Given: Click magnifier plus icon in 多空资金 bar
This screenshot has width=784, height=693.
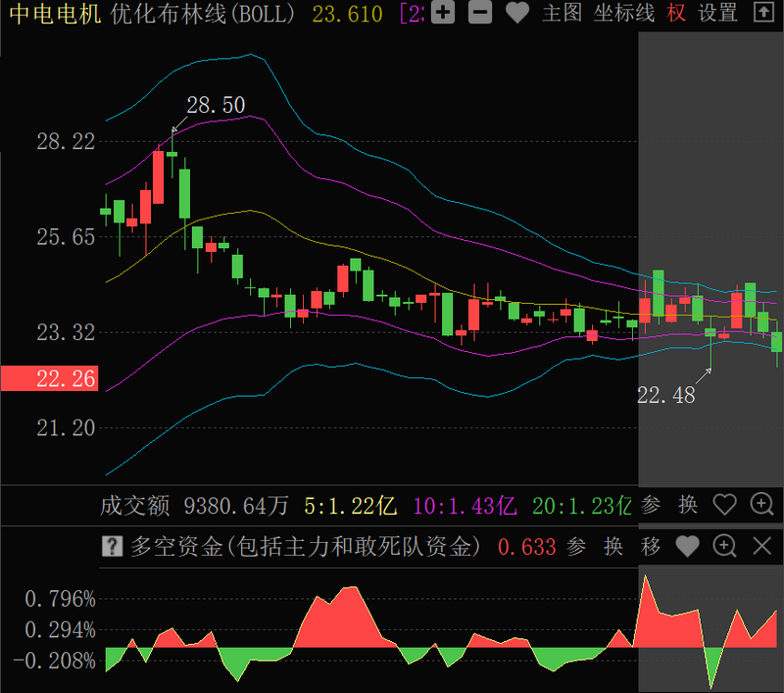Looking at the screenshot, I should pyautogui.click(x=724, y=546).
